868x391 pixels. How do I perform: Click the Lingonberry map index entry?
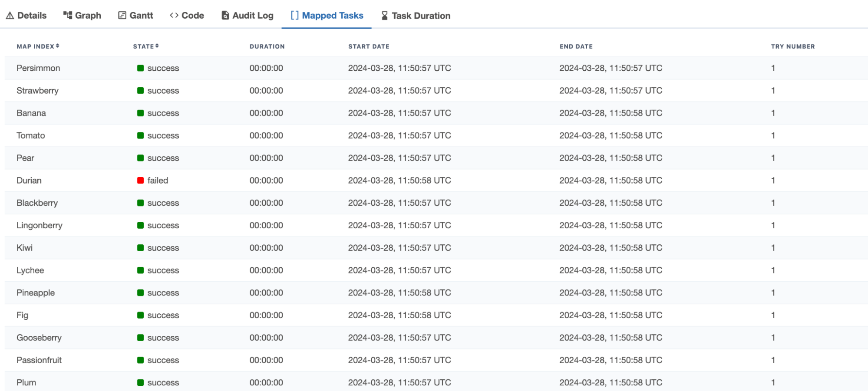click(40, 226)
